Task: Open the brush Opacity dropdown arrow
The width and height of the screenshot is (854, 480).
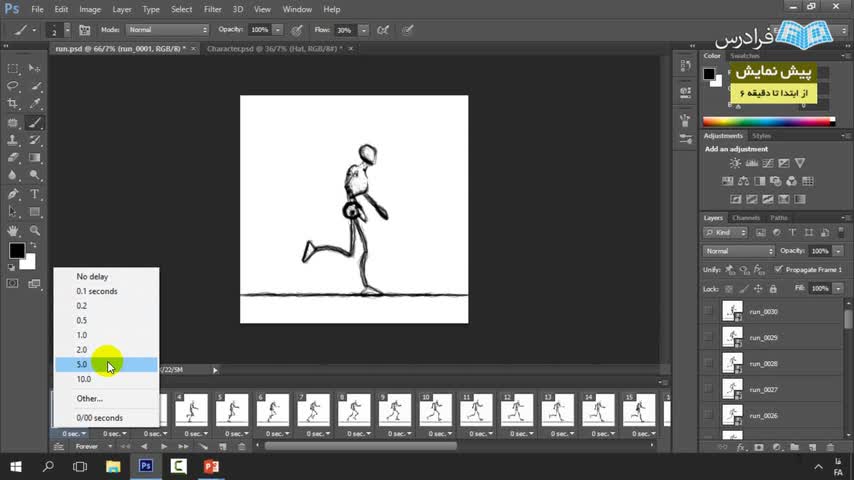Action: click(x=278, y=30)
